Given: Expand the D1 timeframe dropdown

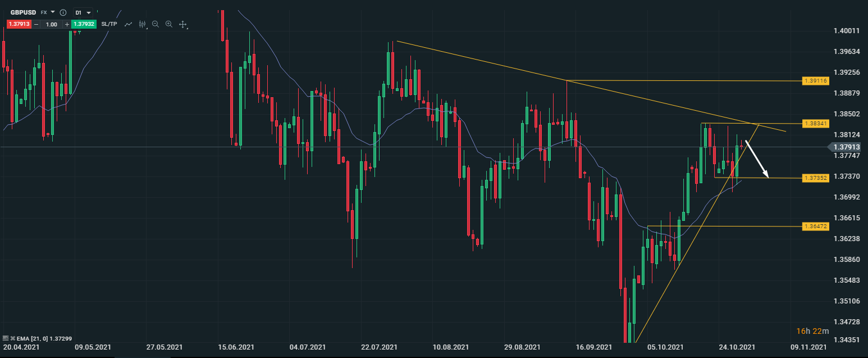Looking at the screenshot, I should point(83,12).
